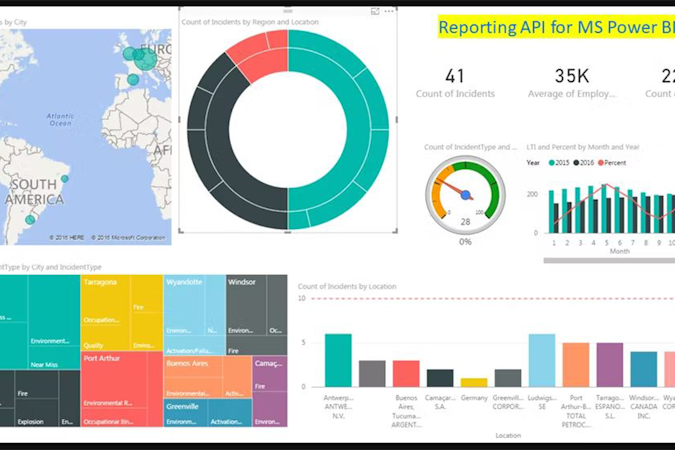This screenshot has height=450, width=675.
Task: Click the 41 Count of Incidents card
Action: point(455,83)
